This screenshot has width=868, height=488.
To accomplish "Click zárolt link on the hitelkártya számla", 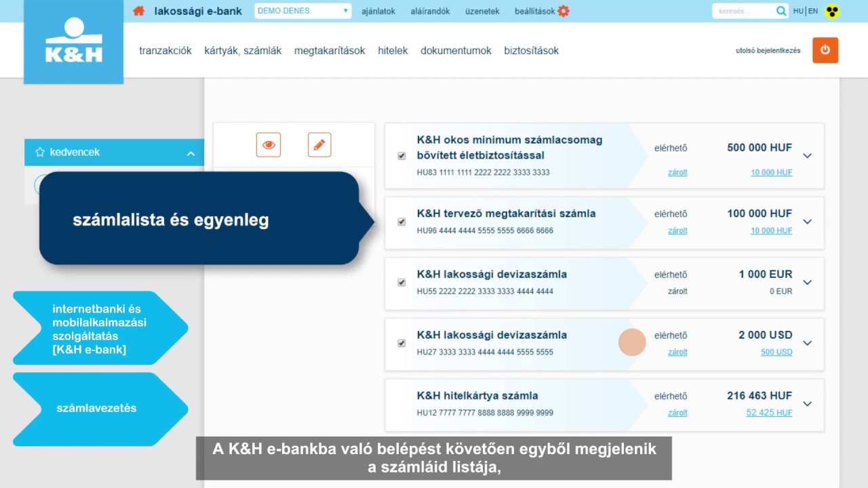I will (677, 413).
